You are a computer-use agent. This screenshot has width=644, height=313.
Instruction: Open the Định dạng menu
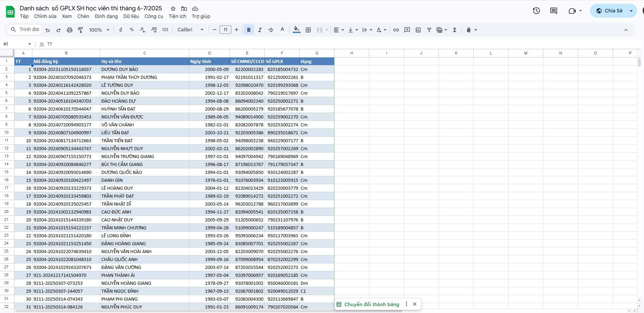(x=106, y=16)
